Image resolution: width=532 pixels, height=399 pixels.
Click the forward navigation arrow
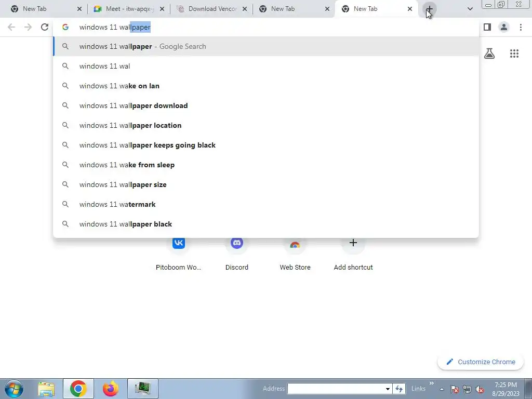[x=28, y=27]
